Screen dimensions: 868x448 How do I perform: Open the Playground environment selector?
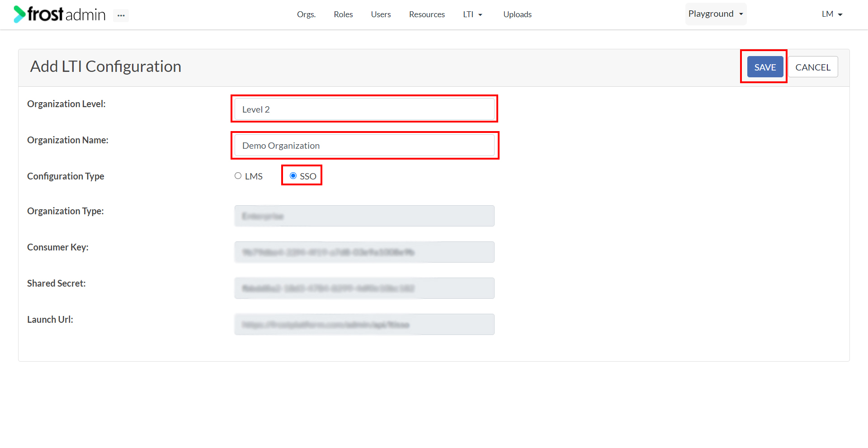click(x=715, y=14)
